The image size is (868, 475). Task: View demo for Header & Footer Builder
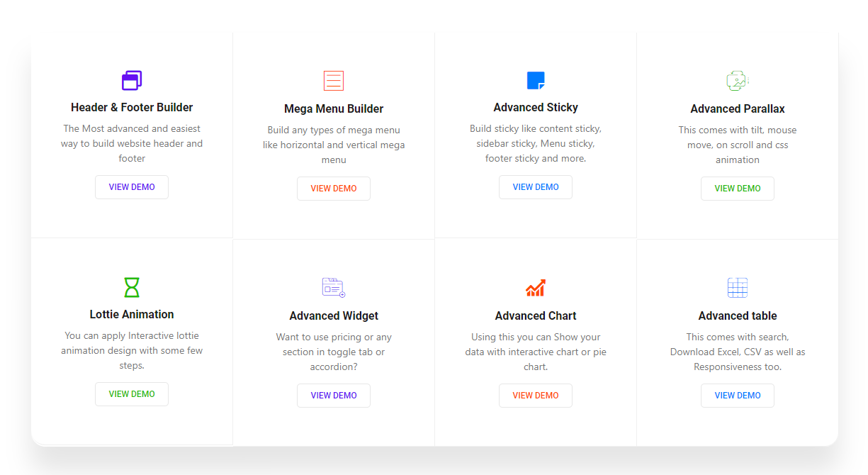point(132,187)
